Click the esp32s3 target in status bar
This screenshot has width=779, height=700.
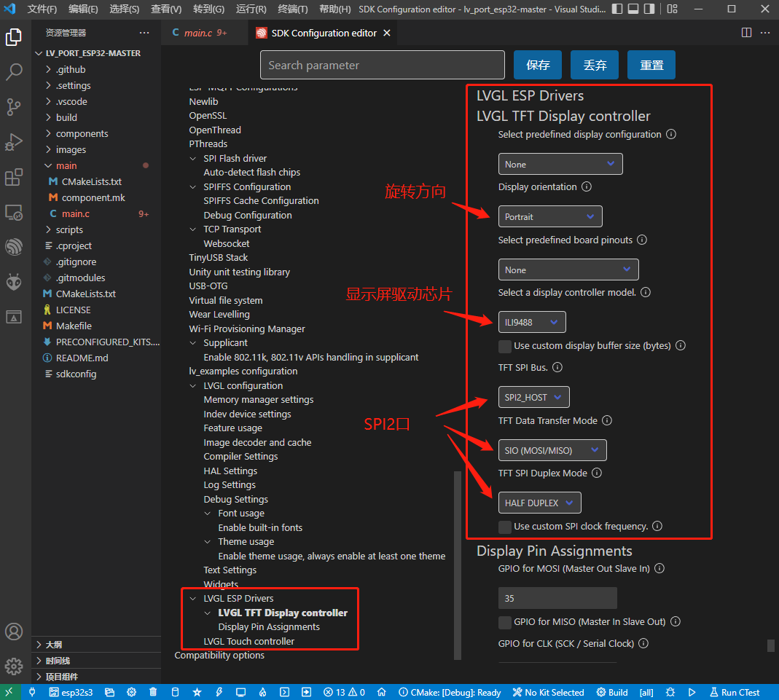(71, 692)
